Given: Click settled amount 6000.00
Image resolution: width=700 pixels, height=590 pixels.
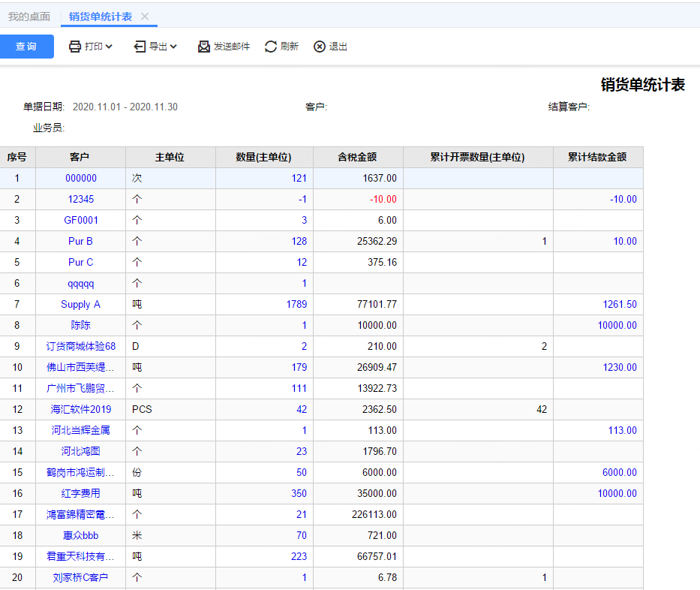Looking at the screenshot, I should [620, 472].
